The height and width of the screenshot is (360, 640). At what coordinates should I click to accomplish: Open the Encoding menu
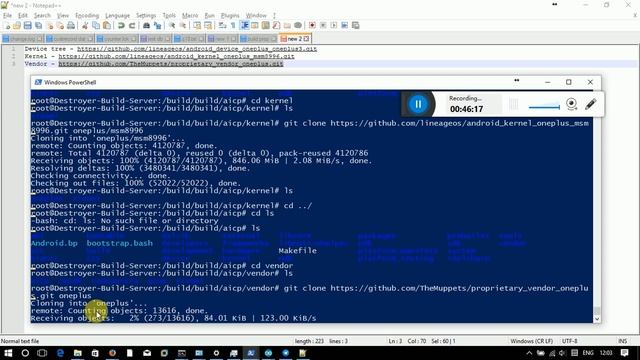click(87, 16)
